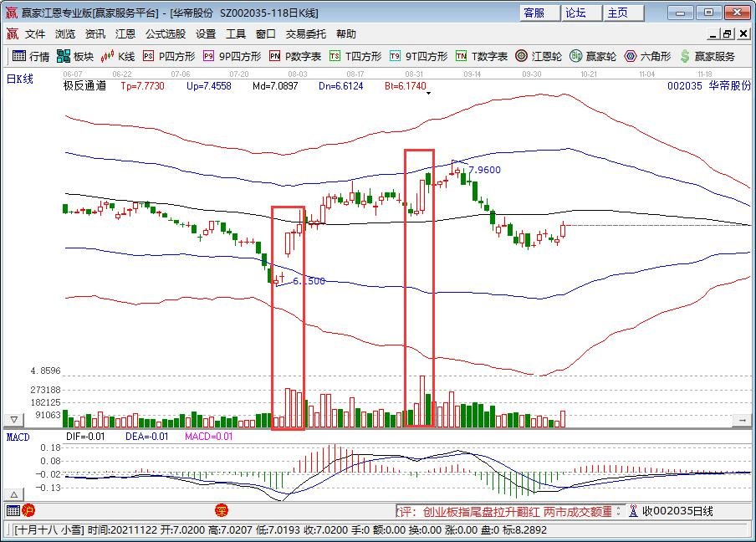Open the 9P四方形 tool icon
Screen dimensions: 756x542
(x=208, y=56)
